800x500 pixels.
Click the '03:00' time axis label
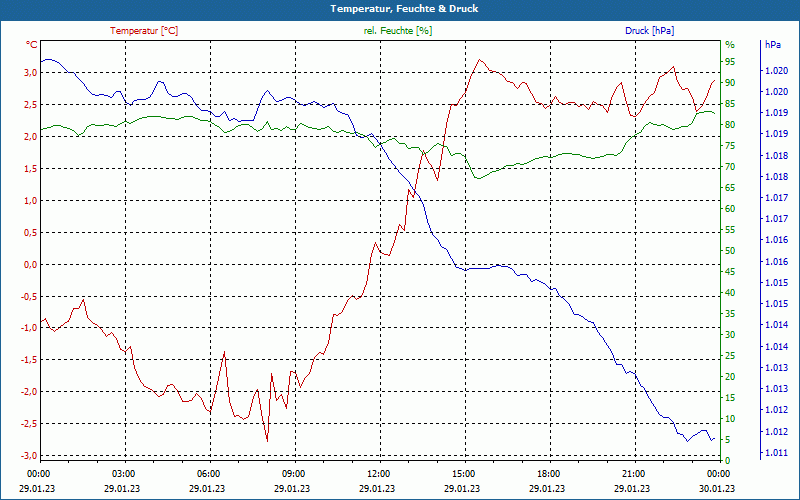[122, 473]
